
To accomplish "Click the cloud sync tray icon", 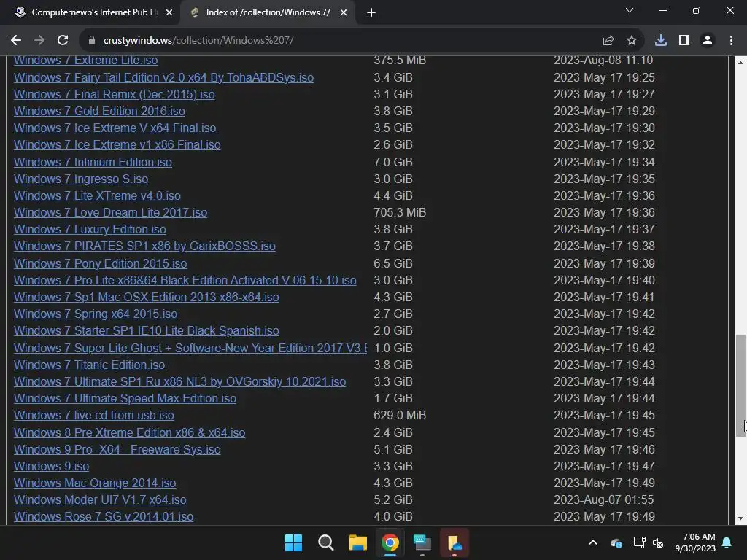I will point(616,542).
